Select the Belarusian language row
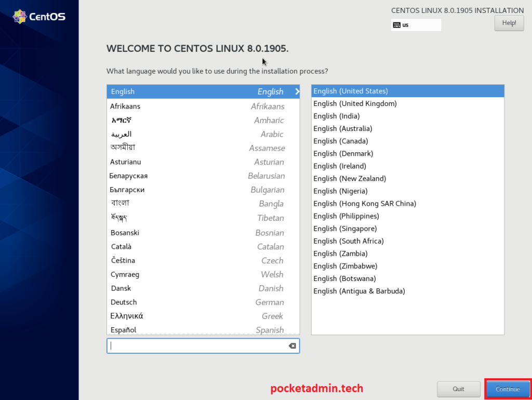This screenshot has width=532, height=400. tap(203, 176)
